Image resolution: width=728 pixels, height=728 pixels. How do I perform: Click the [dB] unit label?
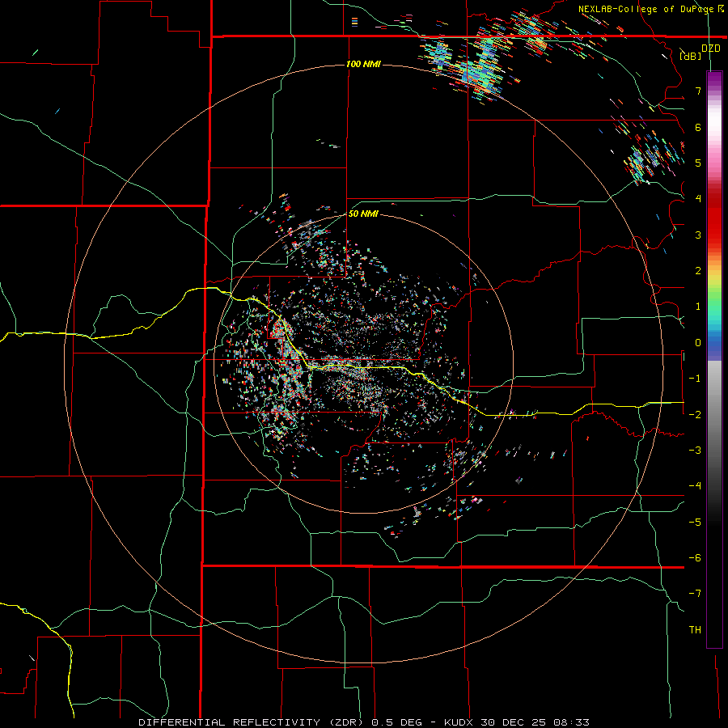691,56
